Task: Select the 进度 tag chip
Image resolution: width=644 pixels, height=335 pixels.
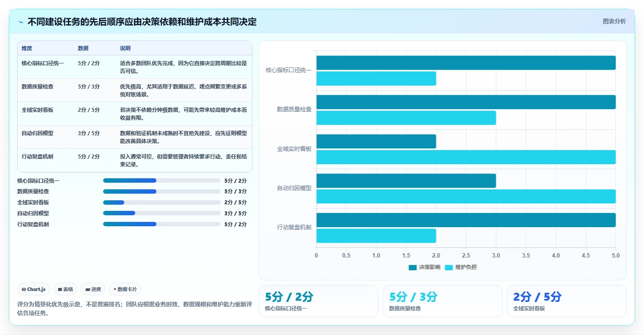Action: (93, 289)
